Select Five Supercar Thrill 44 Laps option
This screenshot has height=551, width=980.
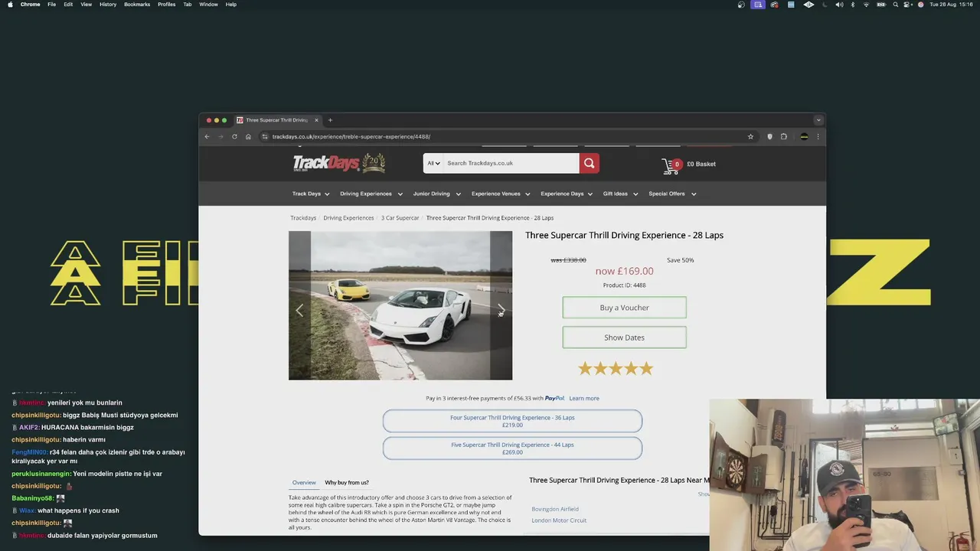(x=512, y=448)
